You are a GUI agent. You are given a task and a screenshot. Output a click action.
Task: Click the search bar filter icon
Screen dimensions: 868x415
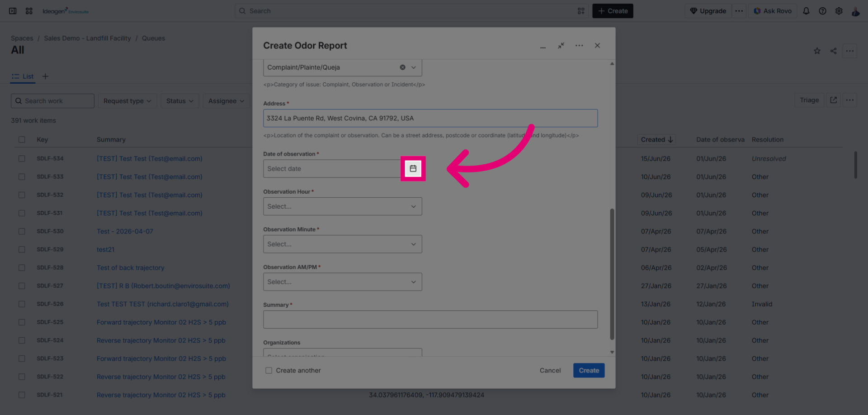[581, 11]
